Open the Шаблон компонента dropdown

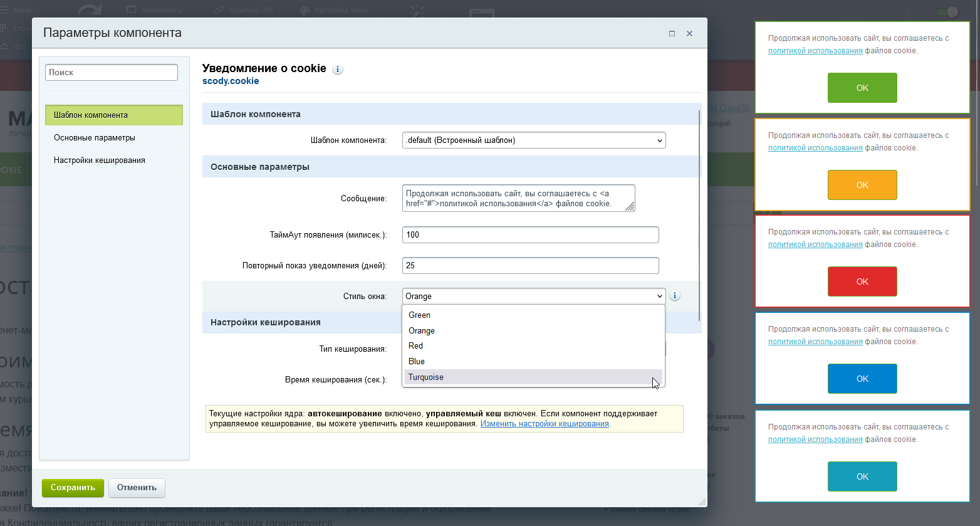[x=534, y=140]
